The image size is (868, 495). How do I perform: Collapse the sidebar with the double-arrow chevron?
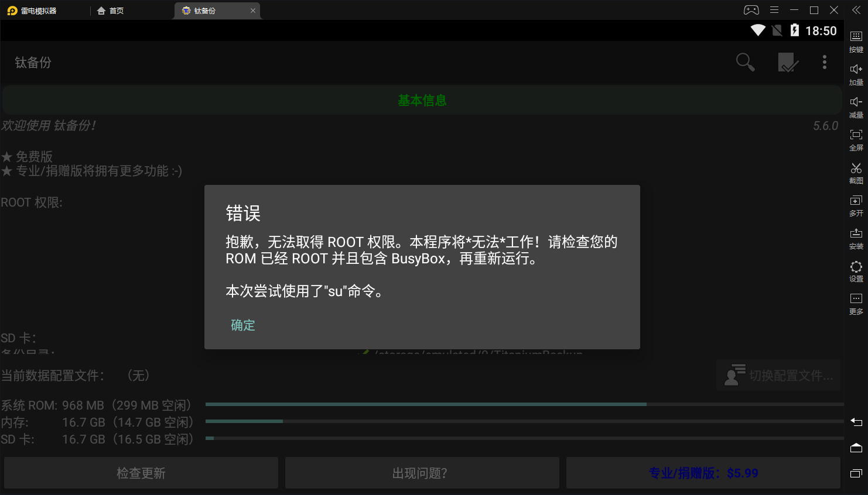pos(856,9)
